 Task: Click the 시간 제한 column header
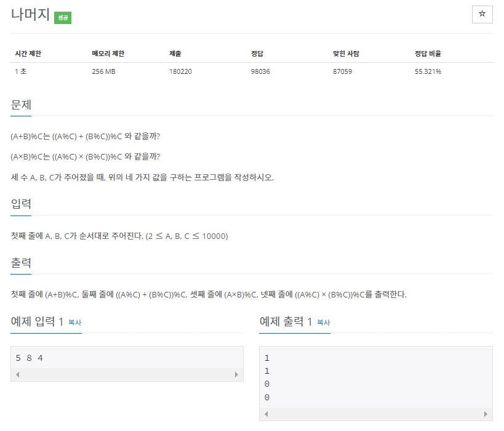click(x=28, y=54)
